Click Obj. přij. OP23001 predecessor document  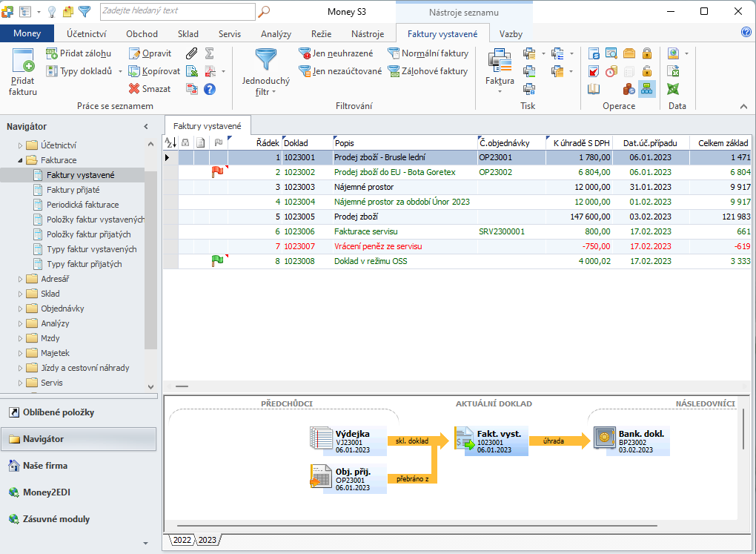coord(348,478)
